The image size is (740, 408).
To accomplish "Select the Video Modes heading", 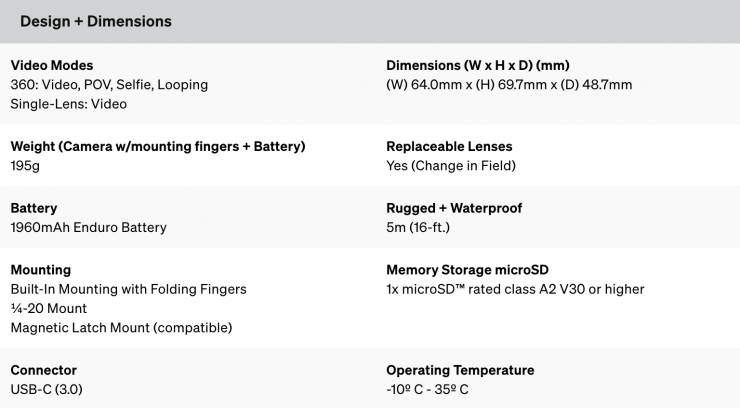I will [x=51, y=66].
